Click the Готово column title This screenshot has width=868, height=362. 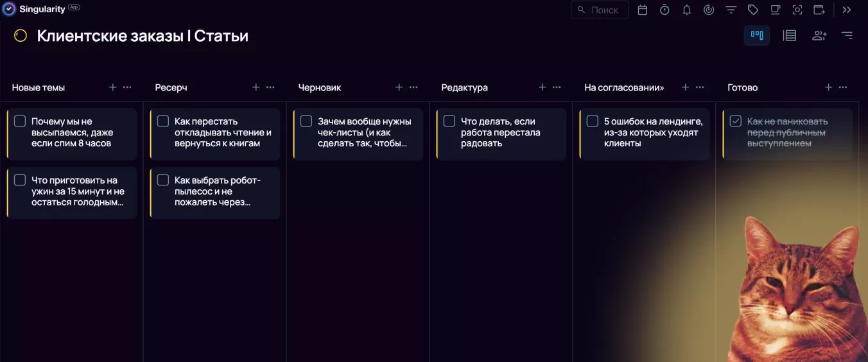(x=743, y=87)
